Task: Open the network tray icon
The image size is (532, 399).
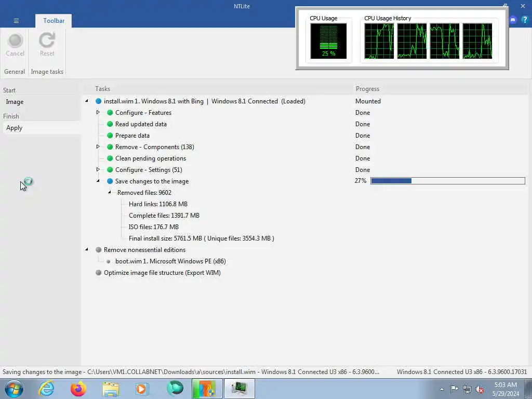Action: tap(467, 390)
